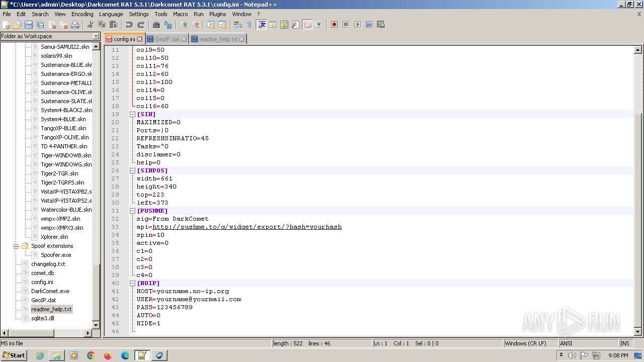Click the Close All toolbar icon
The image size is (644, 362).
[x=63, y=25]
